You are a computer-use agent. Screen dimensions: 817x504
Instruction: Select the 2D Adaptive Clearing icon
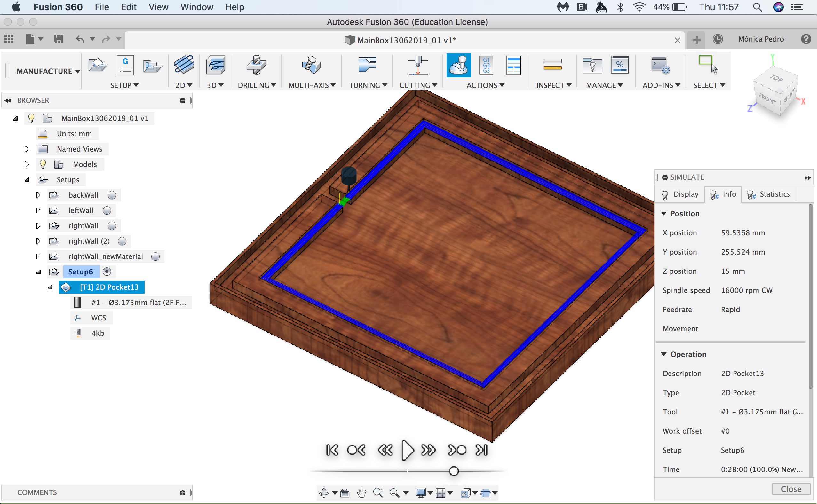184,65
